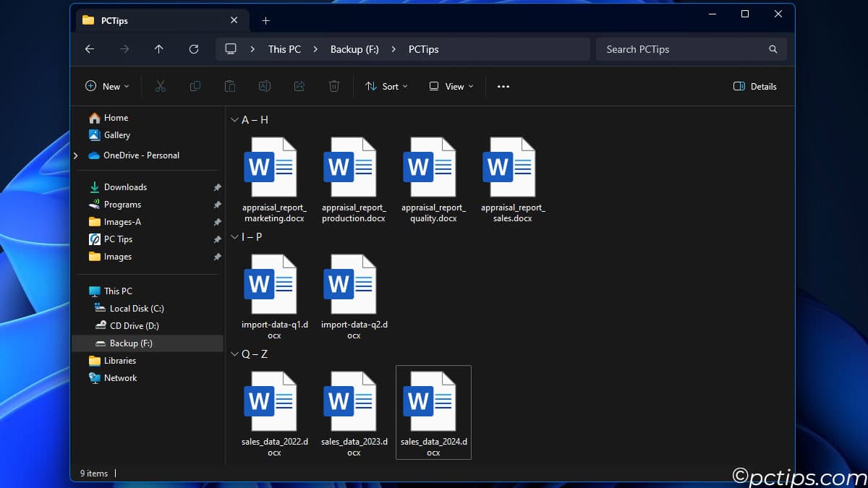This screenshot has height=488, width=868.
Task: Click the Refresh icon
Action: tap(194, 49)
